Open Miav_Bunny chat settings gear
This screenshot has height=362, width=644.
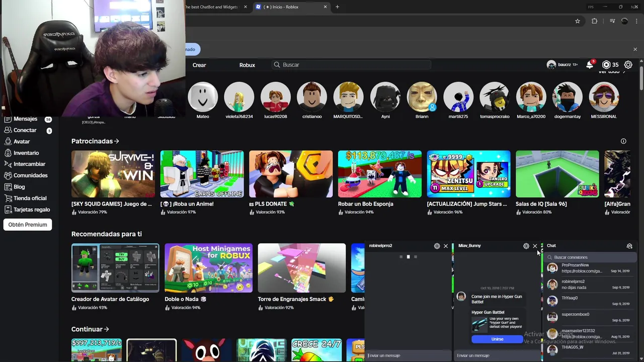tap(526, 246)
